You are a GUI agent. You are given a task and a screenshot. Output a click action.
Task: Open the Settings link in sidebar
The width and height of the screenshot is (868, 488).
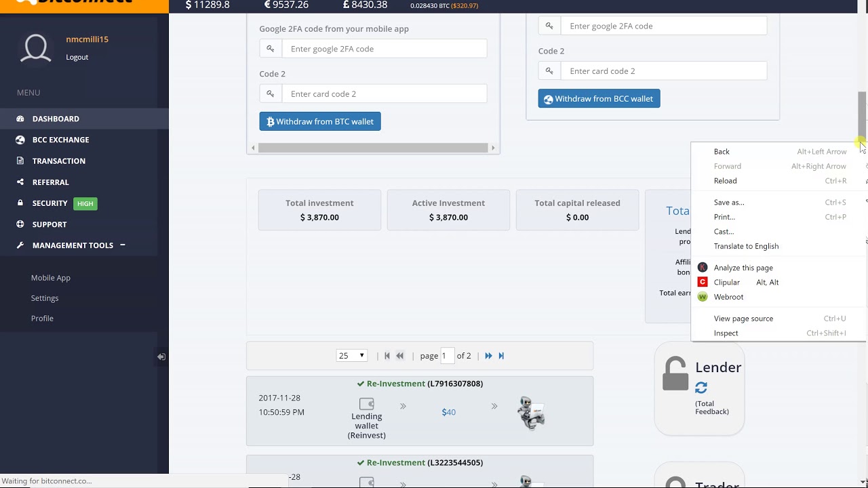coord(45,298)
